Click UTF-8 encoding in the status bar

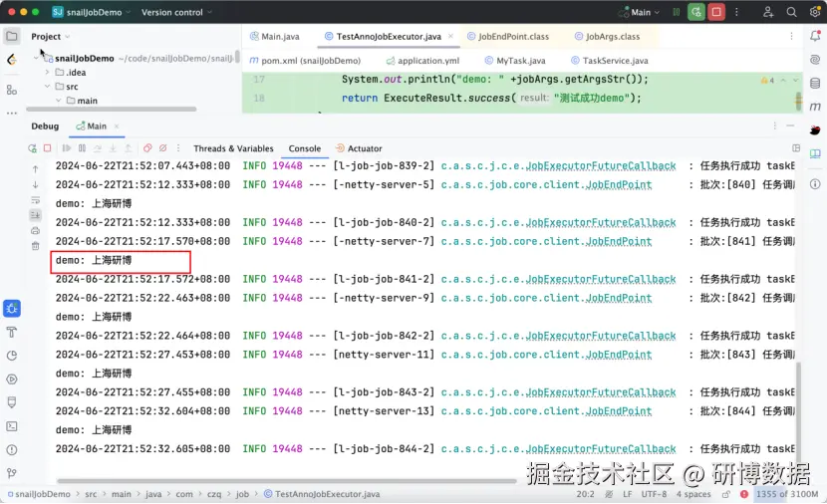tap(654, 494)
